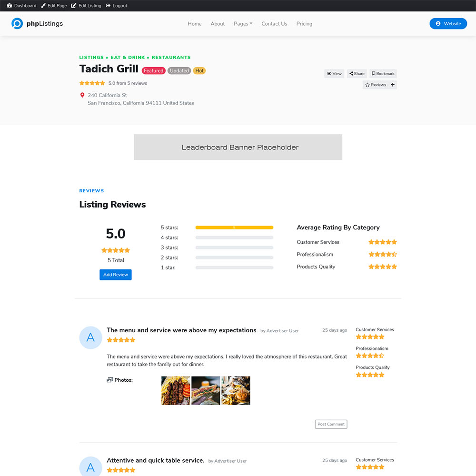Open Contact Us page
The height and width of the screenshot is (476, 476).
click(275, 24)
